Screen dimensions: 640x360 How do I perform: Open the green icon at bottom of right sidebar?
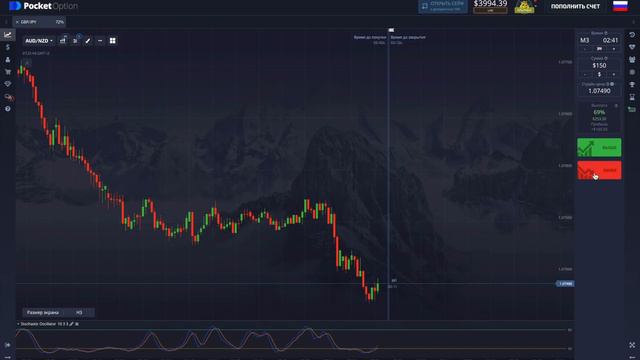[632, 109]
